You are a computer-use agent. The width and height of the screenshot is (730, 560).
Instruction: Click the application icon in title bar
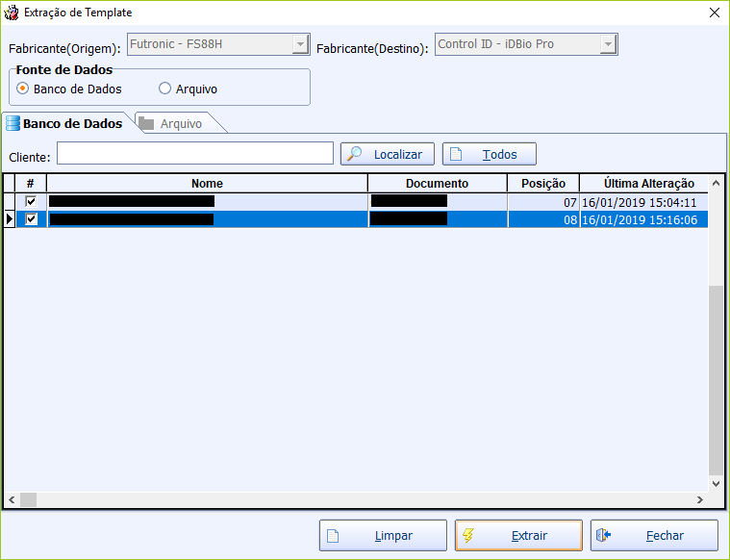coord(12,13)
